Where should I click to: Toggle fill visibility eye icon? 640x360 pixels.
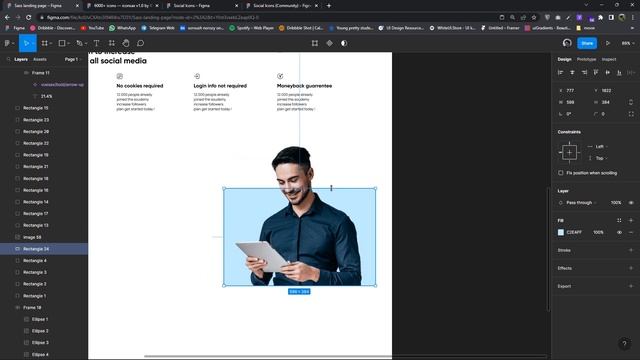(619, 232)
